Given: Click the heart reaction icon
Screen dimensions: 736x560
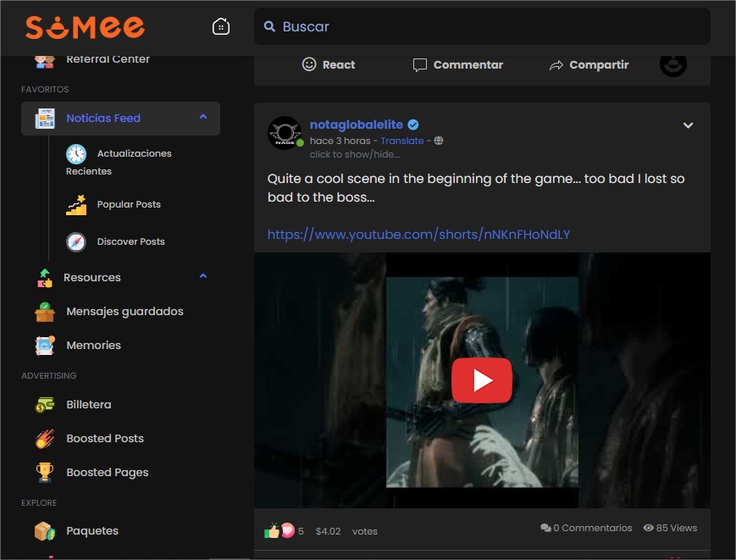Looking at the screenshot, I should click(x=287, y=530).
